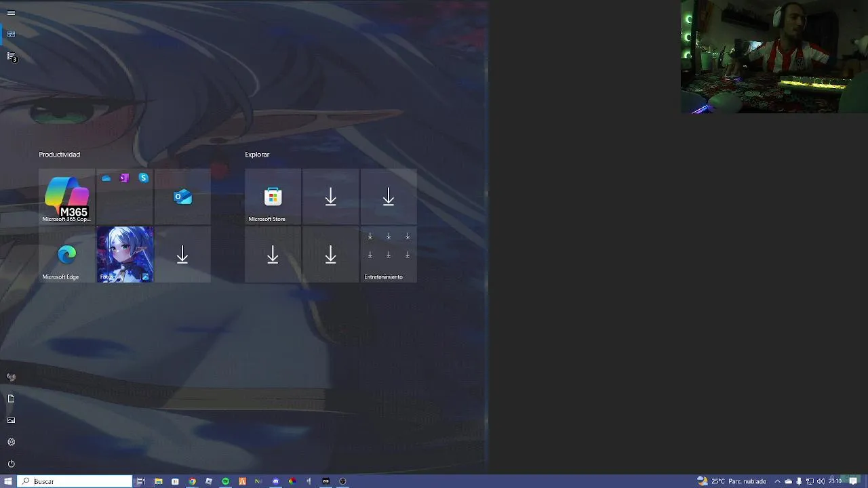Viewport: 868px width, 488px height.
Task: Open Task View on the taskbar
Action: click(141, 481)
